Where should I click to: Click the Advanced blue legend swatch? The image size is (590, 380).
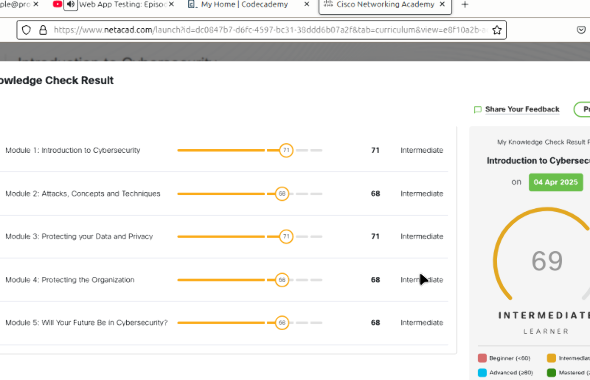(482, 372)
